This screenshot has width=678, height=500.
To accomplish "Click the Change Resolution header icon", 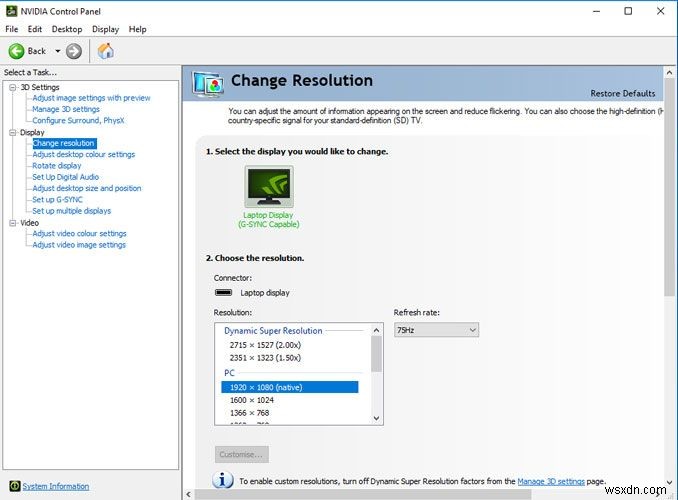I will 208,84.
